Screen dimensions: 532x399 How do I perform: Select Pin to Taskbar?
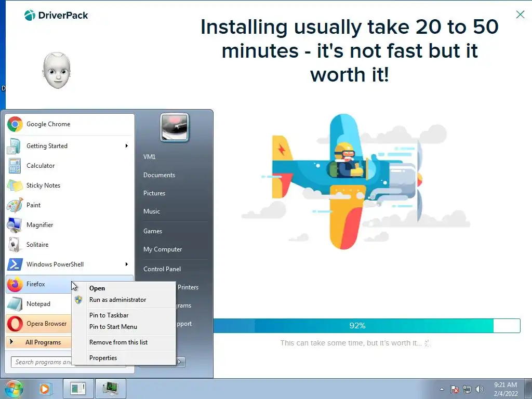(x=124, y=315)
